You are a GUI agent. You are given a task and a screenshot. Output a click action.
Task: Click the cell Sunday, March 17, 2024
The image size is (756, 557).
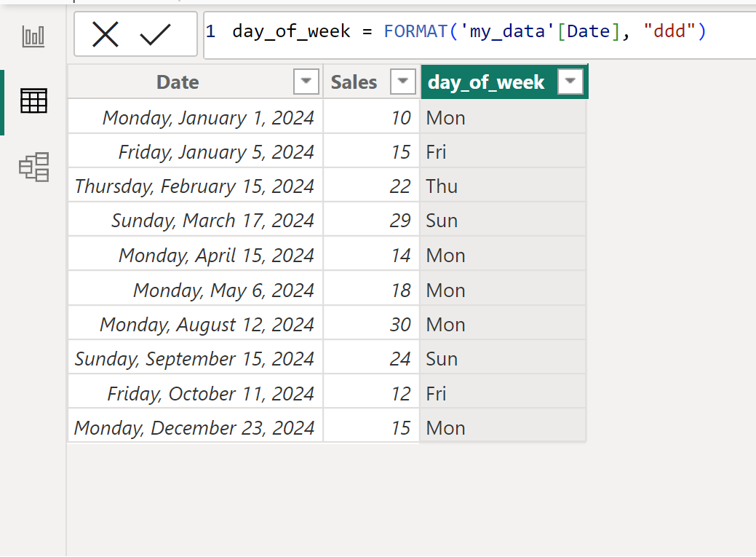195,221
